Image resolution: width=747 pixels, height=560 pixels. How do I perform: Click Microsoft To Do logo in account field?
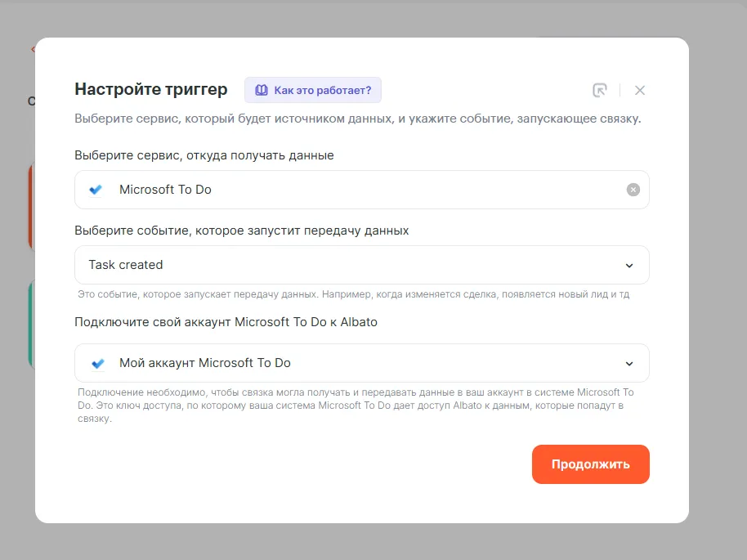coord(96,363)
